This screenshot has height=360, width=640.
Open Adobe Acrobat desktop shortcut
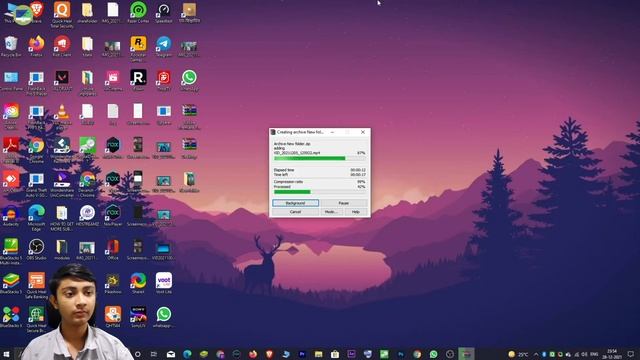[11, 150]
